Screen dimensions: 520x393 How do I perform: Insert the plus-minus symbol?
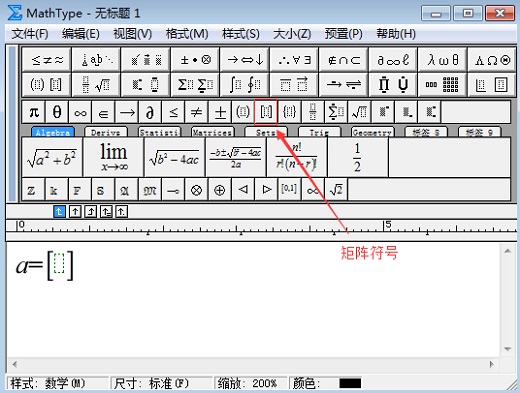coord(219,112)
